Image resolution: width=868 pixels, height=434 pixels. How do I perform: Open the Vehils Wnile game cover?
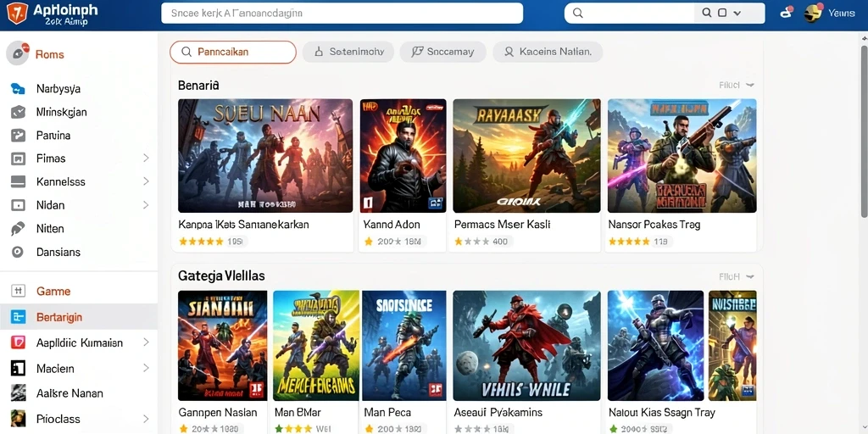click(526, 346)
